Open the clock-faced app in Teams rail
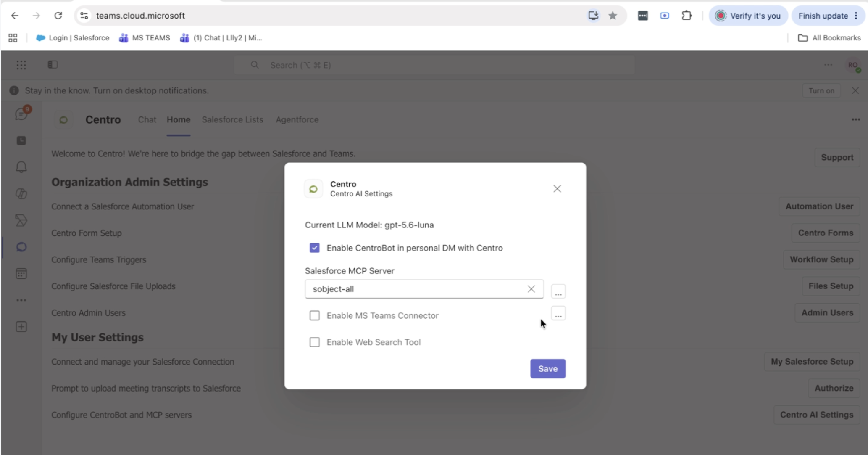Viewport: 868px width, 455px height. [x=21, y=140]
